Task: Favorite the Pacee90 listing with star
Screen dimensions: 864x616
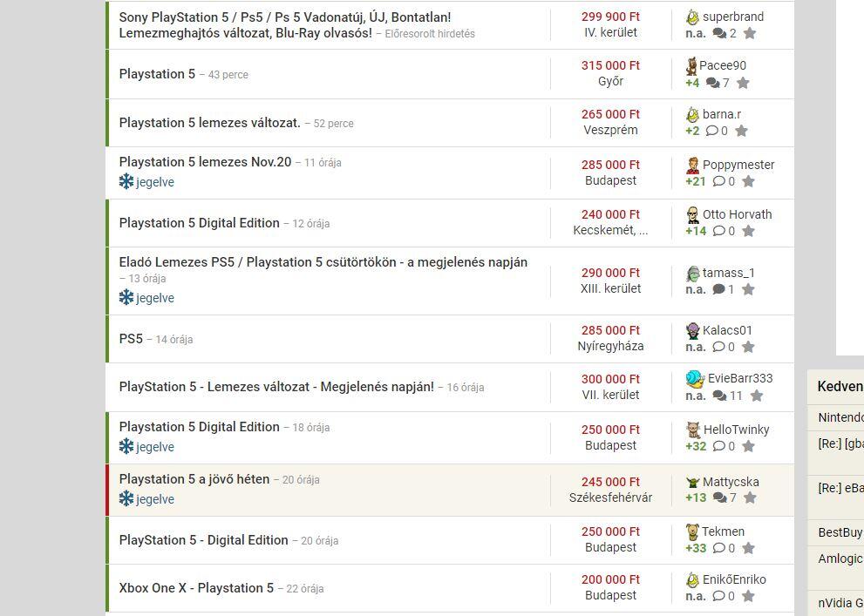Action: pyautogui.click(x=743, y=83)
